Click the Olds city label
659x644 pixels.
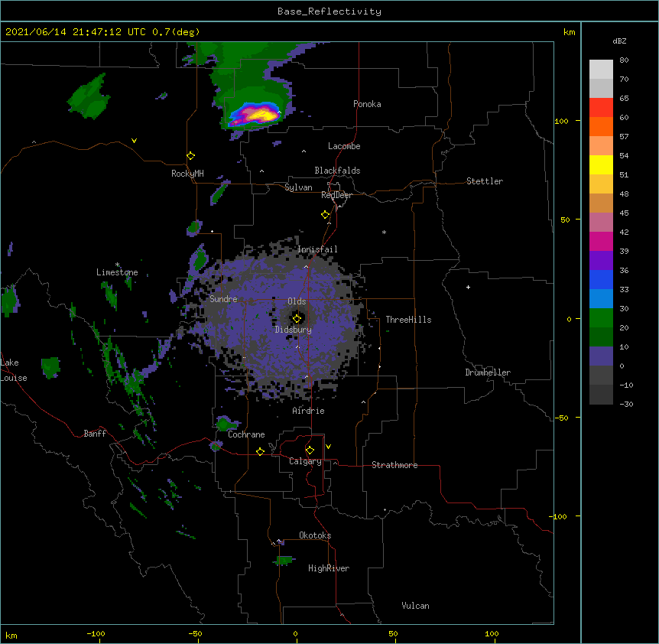(x=297, y=301)
